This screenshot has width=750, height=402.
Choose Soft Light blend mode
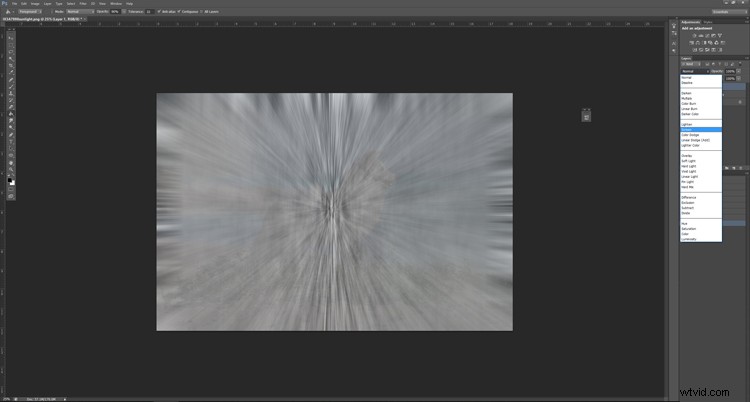(x=701, y=161)
